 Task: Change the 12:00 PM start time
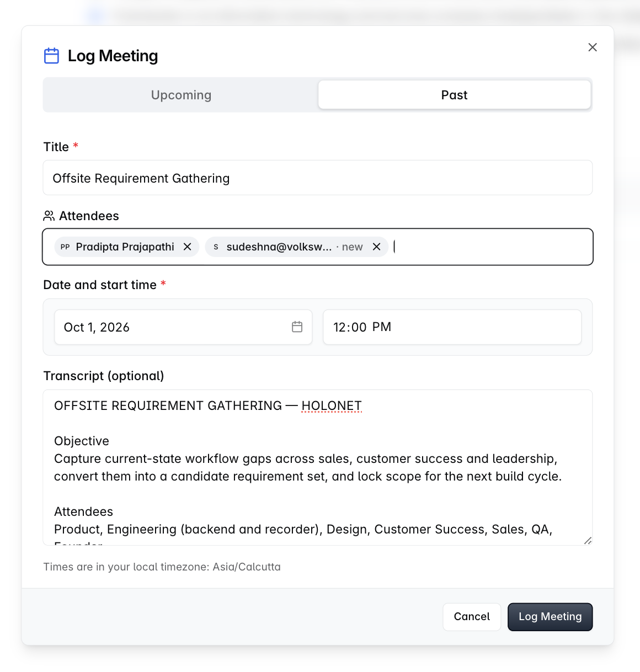click(x=452, y=327)
